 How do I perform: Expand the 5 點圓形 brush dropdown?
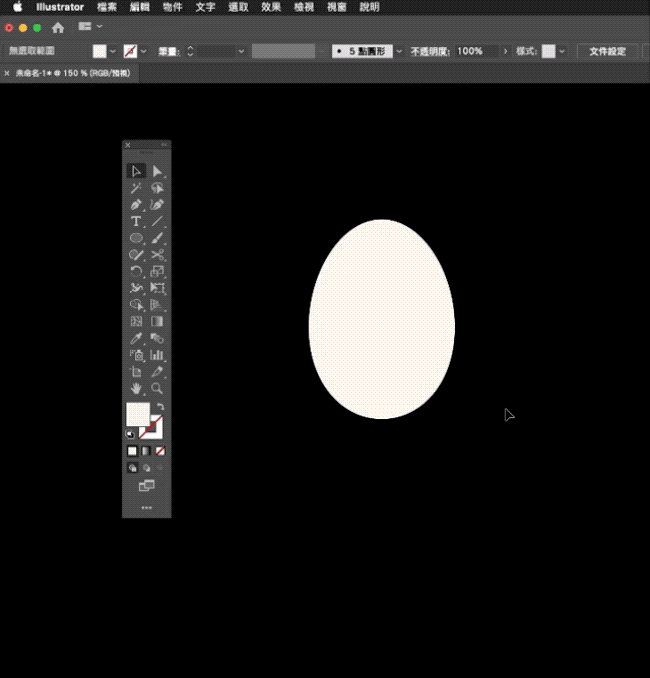(x=399, y=51)
